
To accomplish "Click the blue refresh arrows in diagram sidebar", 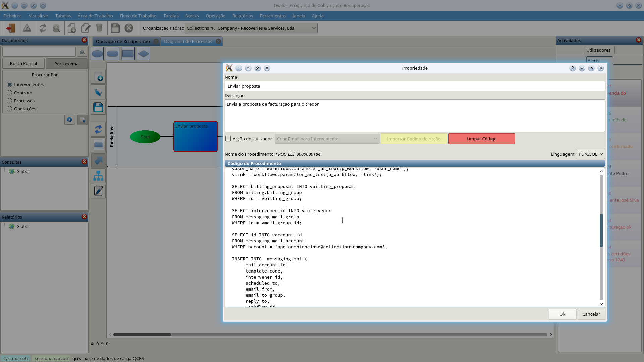I will click(98, 129).
